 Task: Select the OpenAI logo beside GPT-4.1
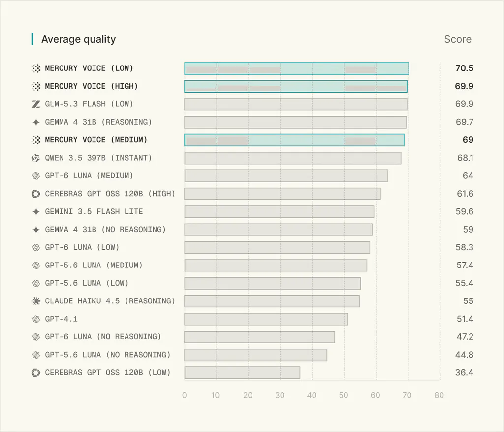[36, 319]
